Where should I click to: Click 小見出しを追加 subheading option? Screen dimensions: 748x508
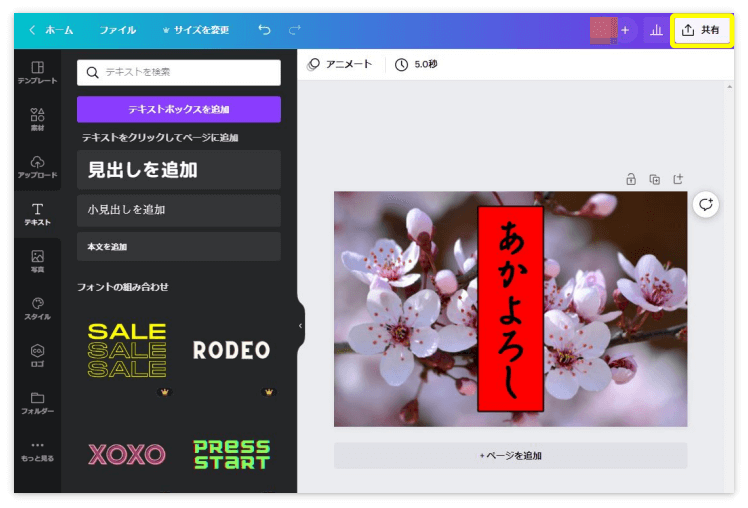pyautogui.click(x=179, y=210)
